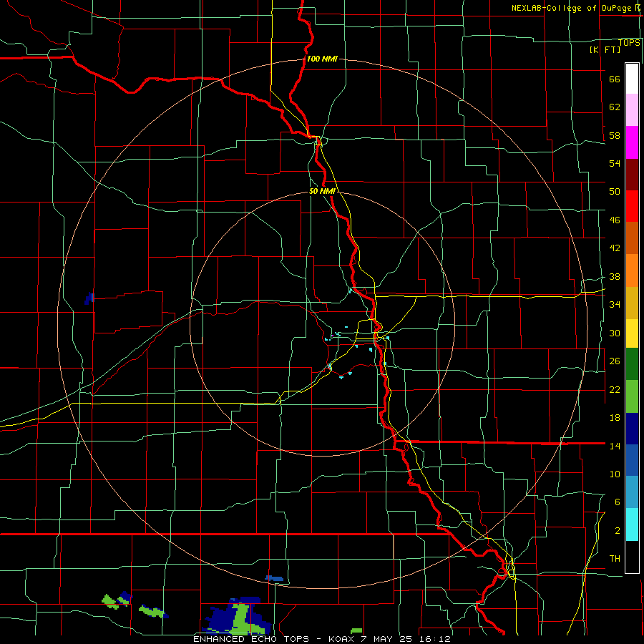The width and height of the screenshot is (644, 644).
Task: Click the white swatch of the tops legend
Action: click(x=632, y=79)
